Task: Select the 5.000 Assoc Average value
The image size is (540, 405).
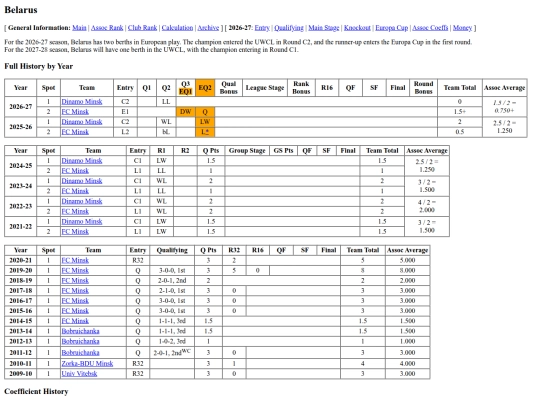Action: tap(407, 260)
